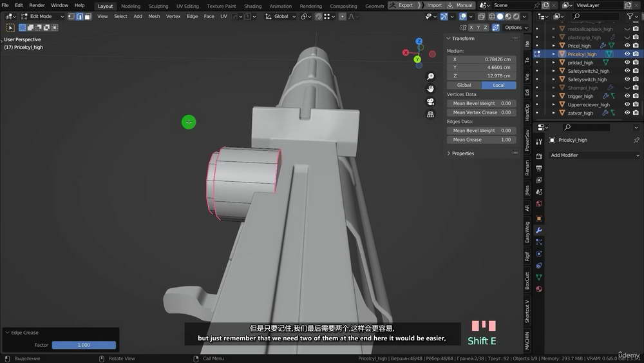Open the outliner filter dropdown
Viewport: 644px width, 363px height.
tap(632, 17)
